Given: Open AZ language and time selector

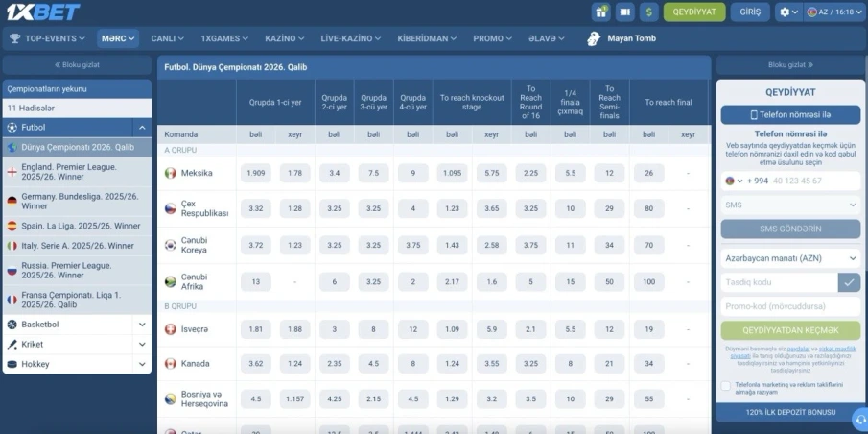Looking at the screenshot, I should pyautogui.click(x=833, y=12).
